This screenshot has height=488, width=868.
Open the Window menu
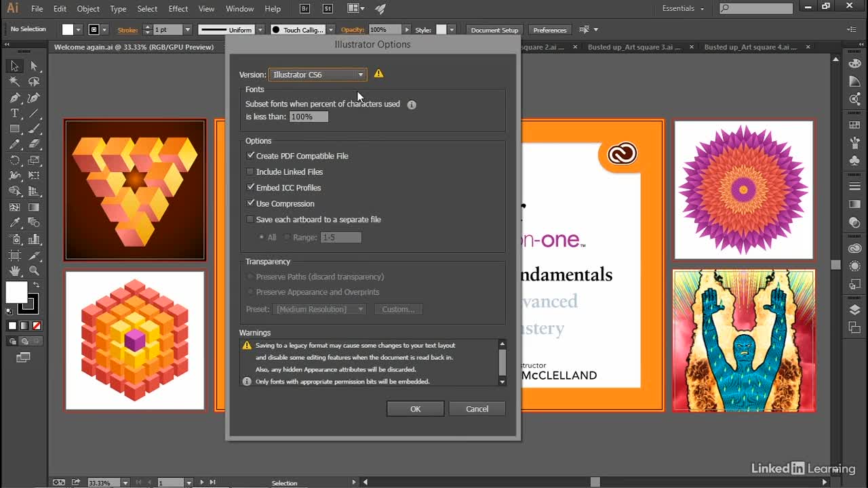[239, 9]
